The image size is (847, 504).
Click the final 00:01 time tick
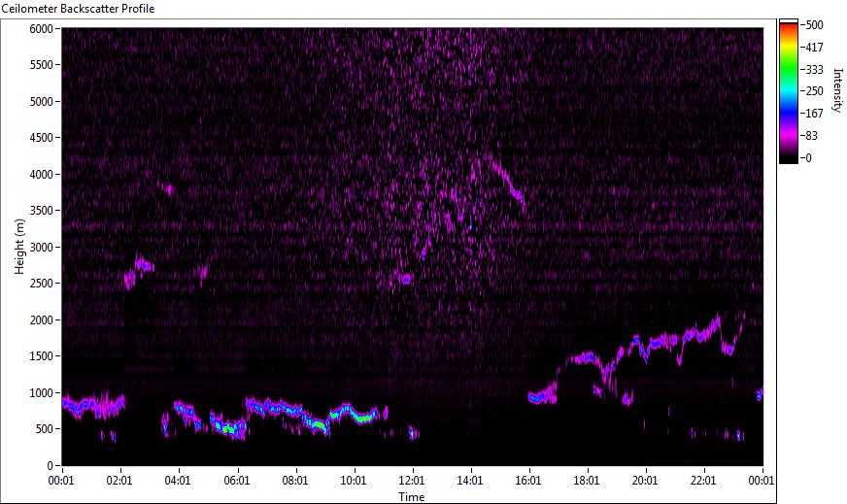pyautogui.click(x=762, y=481)
